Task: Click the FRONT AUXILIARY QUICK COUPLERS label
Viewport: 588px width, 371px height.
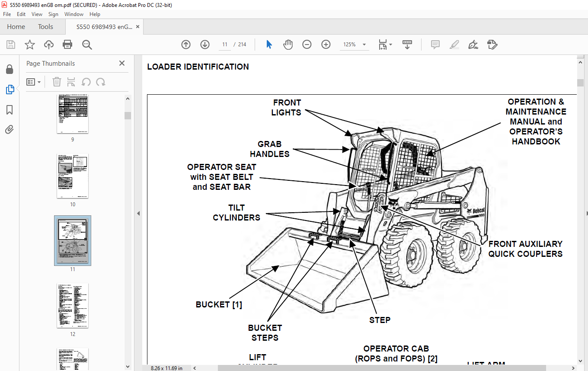Action: pyautogui.click(x=525, y=249)
